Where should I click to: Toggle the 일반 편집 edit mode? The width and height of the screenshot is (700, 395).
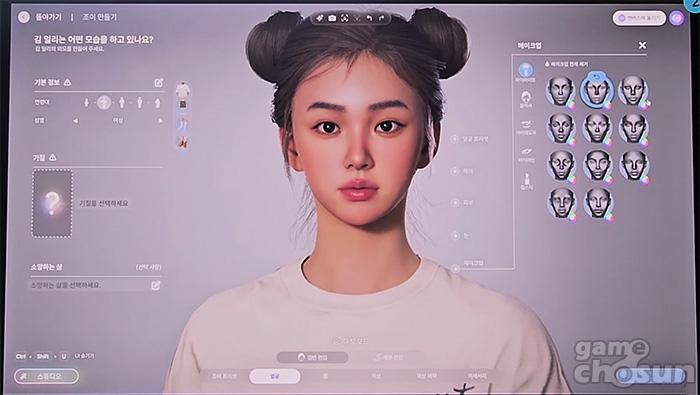click(312, 358)
